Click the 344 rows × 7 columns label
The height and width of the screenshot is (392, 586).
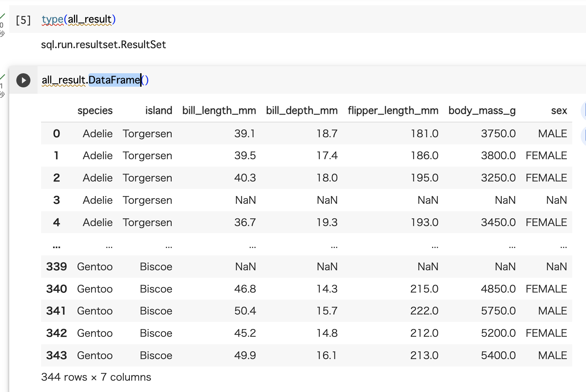pyautogui.click(x=96, y=377)
